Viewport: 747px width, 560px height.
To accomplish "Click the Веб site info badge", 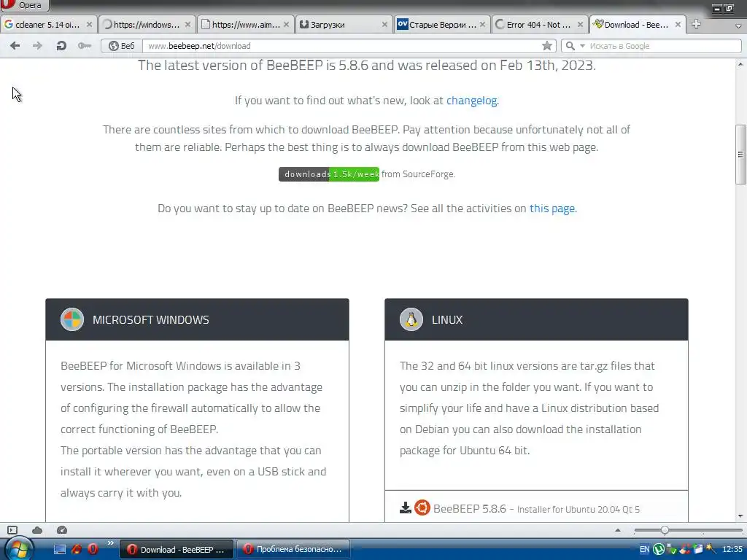I will pyautogui.click(x=122, y=46).
